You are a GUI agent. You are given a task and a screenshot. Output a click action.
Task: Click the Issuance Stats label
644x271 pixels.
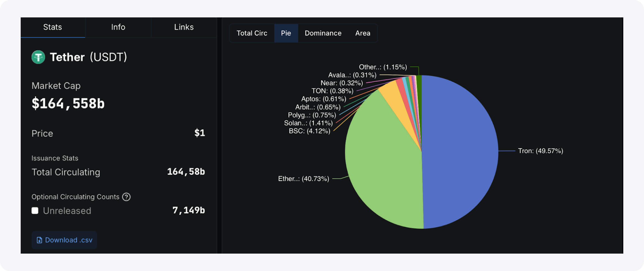pyautogui.click(x=55, y=158)
